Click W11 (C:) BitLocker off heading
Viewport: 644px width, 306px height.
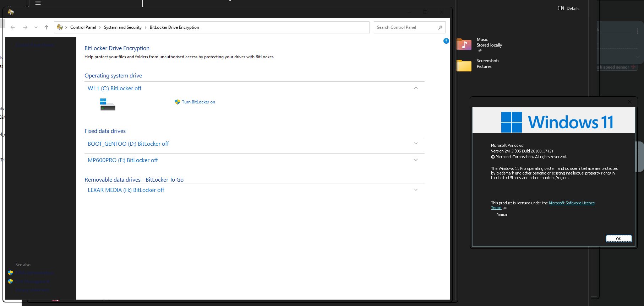[x=114, y=88]
